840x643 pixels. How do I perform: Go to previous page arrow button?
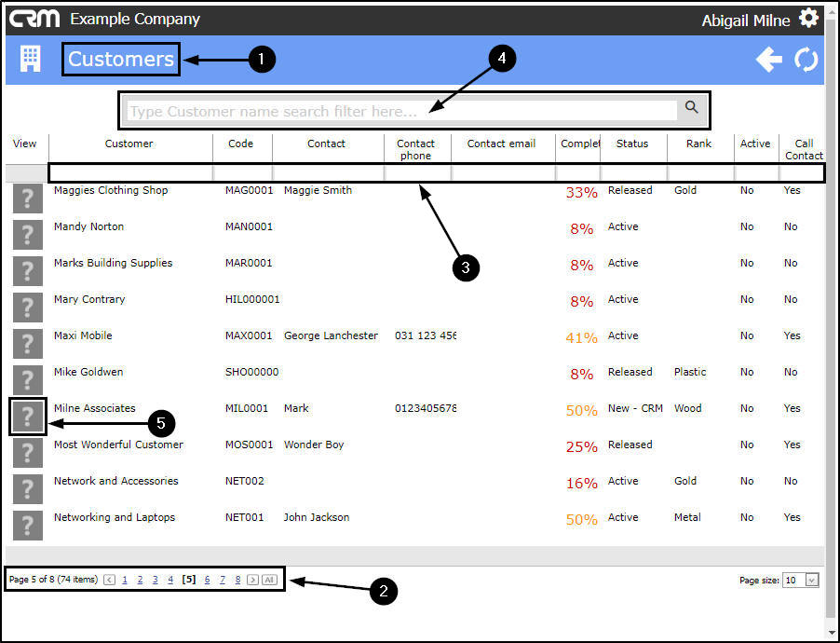pos(109,580)
